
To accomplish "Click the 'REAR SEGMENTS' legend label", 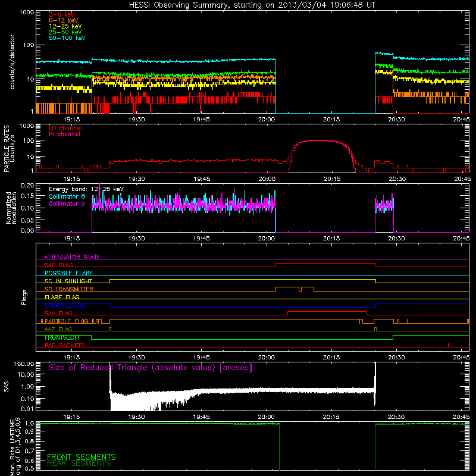I will coord(79,464).
